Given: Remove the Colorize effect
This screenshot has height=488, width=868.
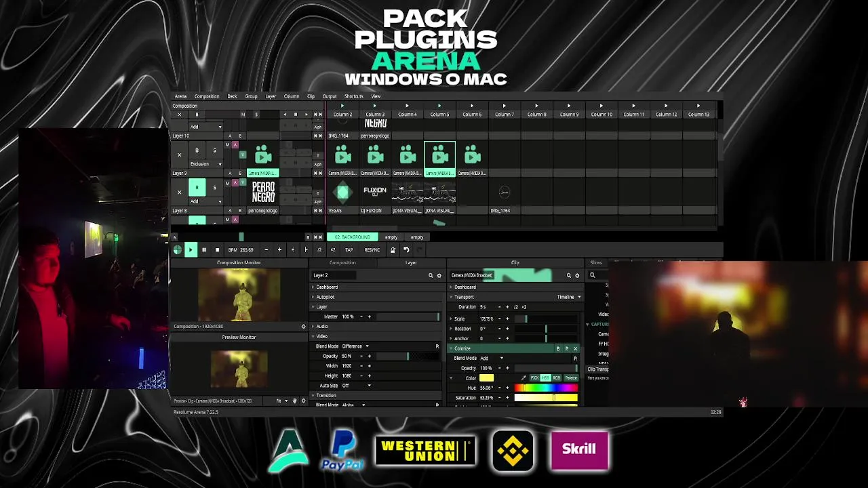Looking at the screenshot, I should click(576, 348).
